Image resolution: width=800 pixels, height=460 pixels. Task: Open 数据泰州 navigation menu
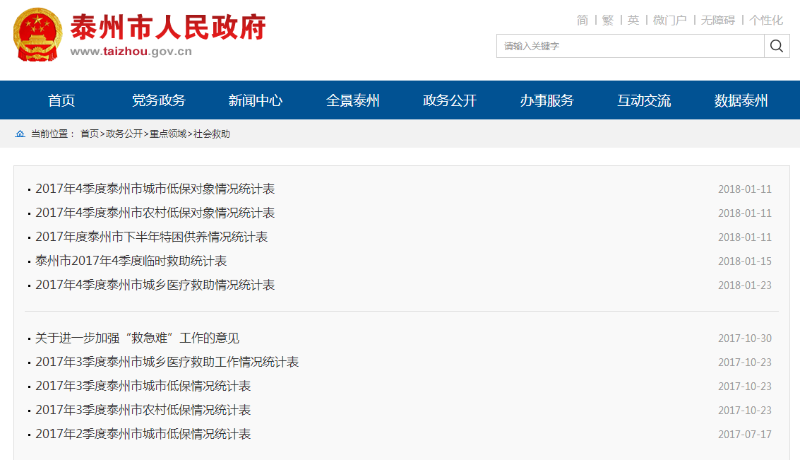coord(741,100)
